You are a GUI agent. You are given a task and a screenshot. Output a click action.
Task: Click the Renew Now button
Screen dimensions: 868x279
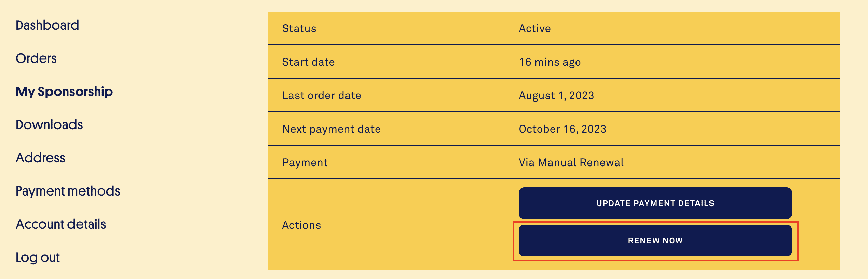(655, 240)
